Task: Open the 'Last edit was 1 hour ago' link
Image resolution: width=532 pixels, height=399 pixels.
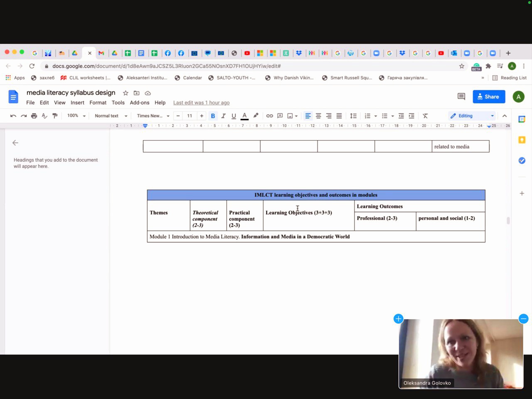Action: (x=201, y=103)
